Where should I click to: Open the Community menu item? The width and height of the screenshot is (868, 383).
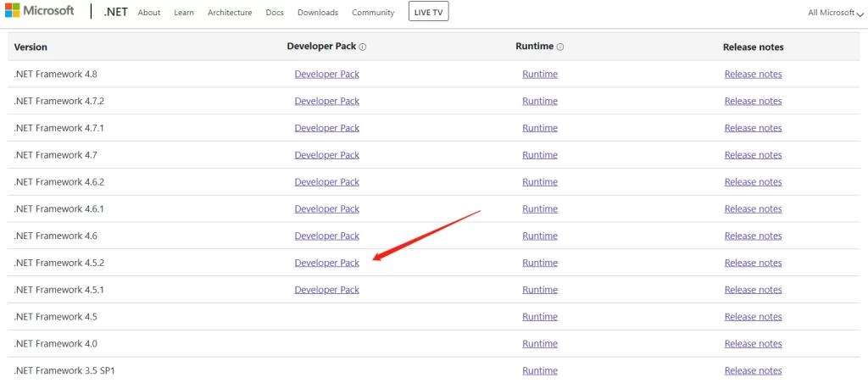pyautogui.click(x=373, y=13)
